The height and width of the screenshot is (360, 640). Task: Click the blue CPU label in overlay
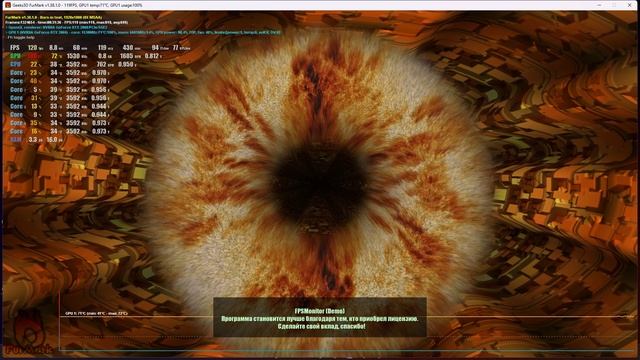click(x=15, y=64)
